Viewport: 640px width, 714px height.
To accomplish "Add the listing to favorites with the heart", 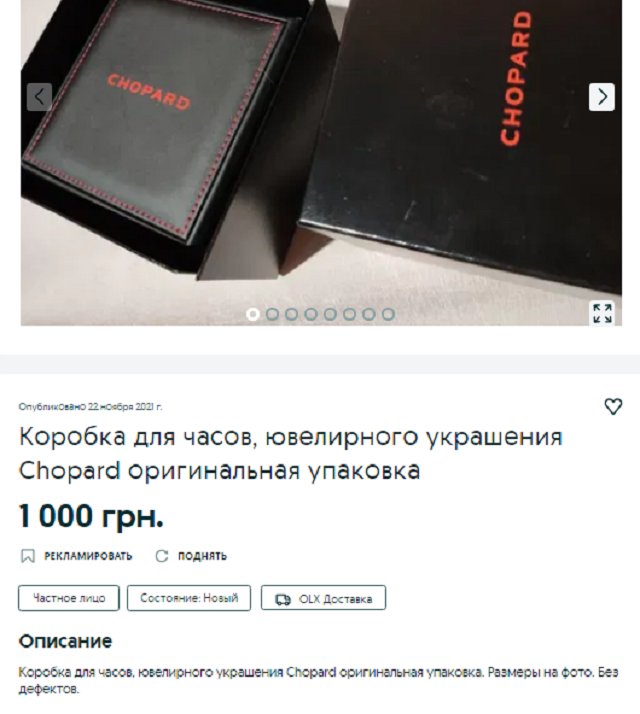I will tap(613, 406).
